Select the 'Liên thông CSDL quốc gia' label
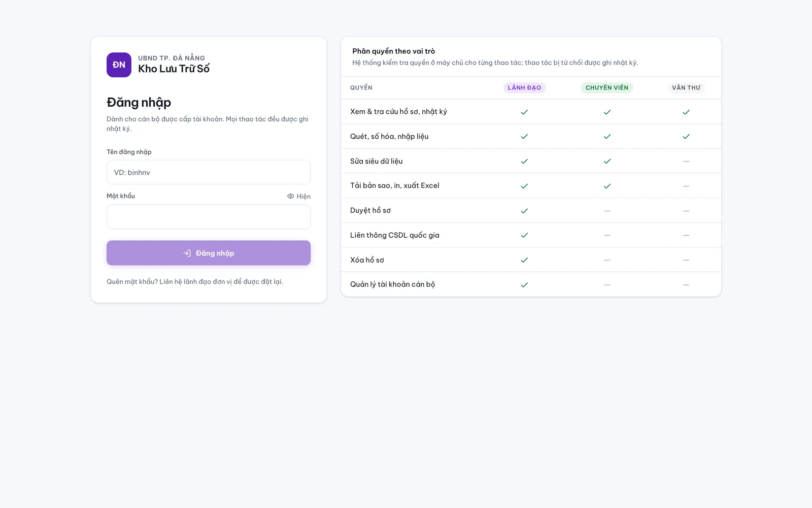 (x=395, y=235)
